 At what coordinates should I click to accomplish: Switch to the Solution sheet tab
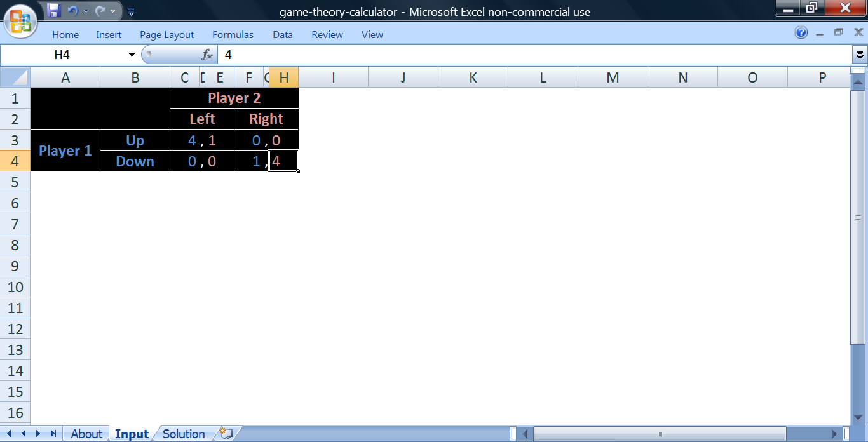(183, 434)
